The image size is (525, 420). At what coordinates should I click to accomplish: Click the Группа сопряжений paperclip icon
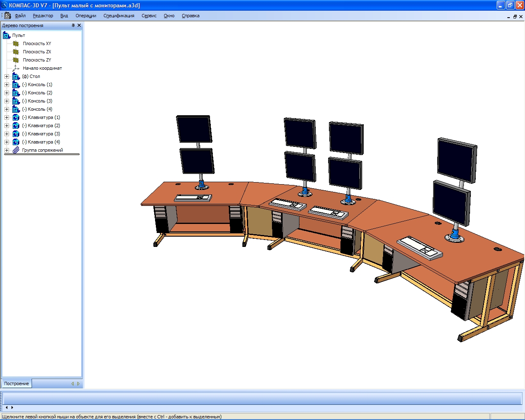coord(16,150)
